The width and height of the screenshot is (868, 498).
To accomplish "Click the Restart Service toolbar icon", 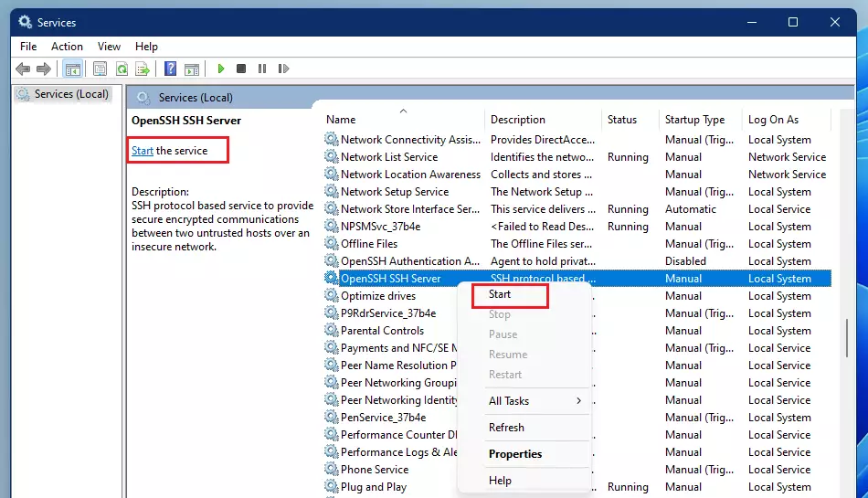I will (283, 69).
